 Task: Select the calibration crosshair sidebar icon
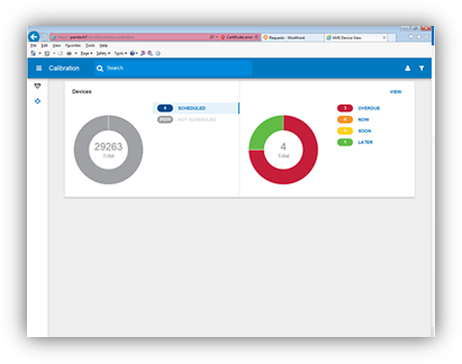(x=37, y=101)
